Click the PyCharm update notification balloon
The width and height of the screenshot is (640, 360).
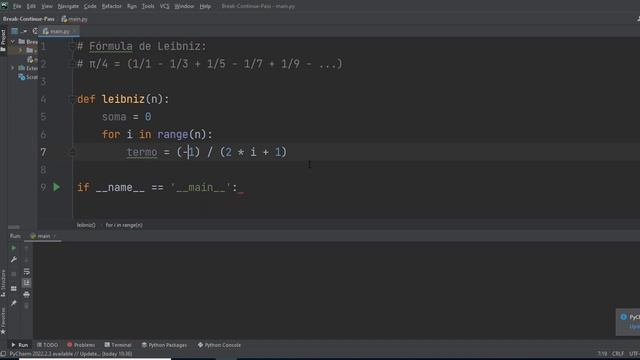point(628,322)
